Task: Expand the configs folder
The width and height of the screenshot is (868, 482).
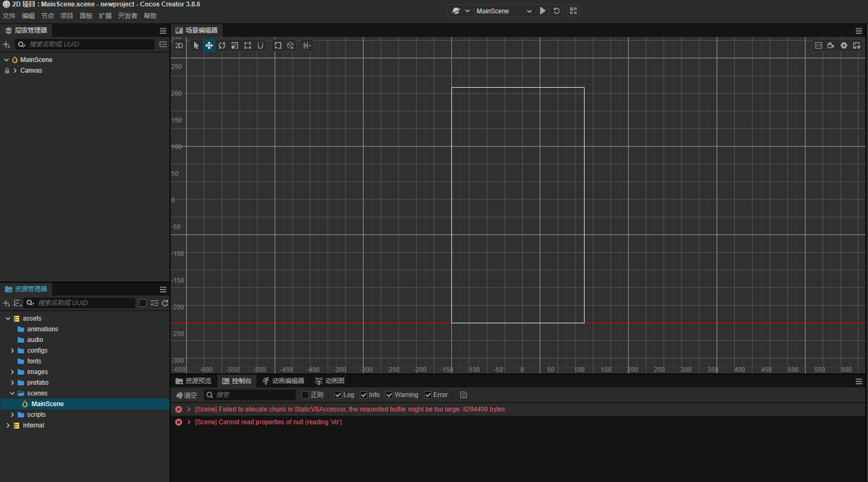Action: 12,351
